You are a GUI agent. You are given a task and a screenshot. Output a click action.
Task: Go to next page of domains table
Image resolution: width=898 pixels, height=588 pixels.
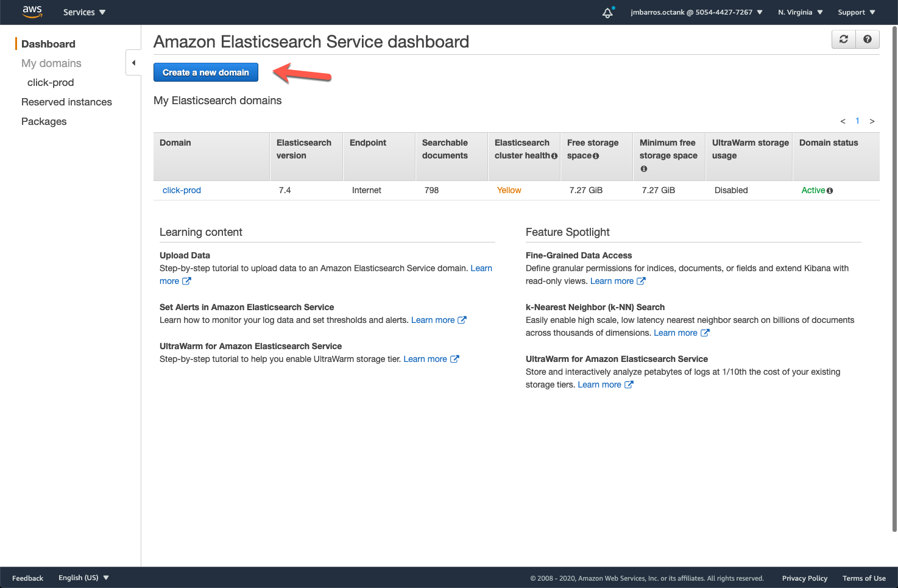[872, 121]
